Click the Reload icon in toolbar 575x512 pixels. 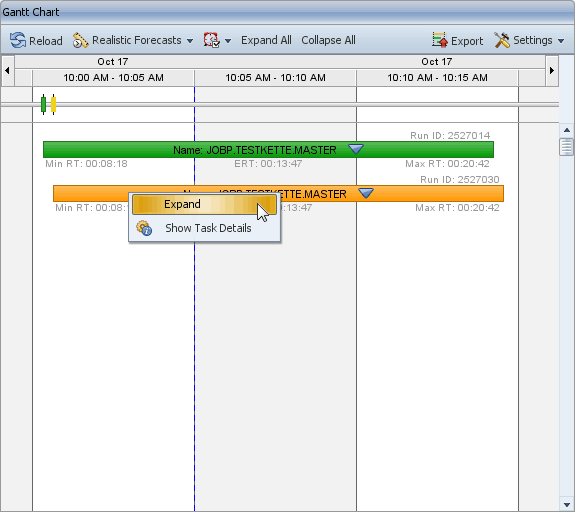18,40
